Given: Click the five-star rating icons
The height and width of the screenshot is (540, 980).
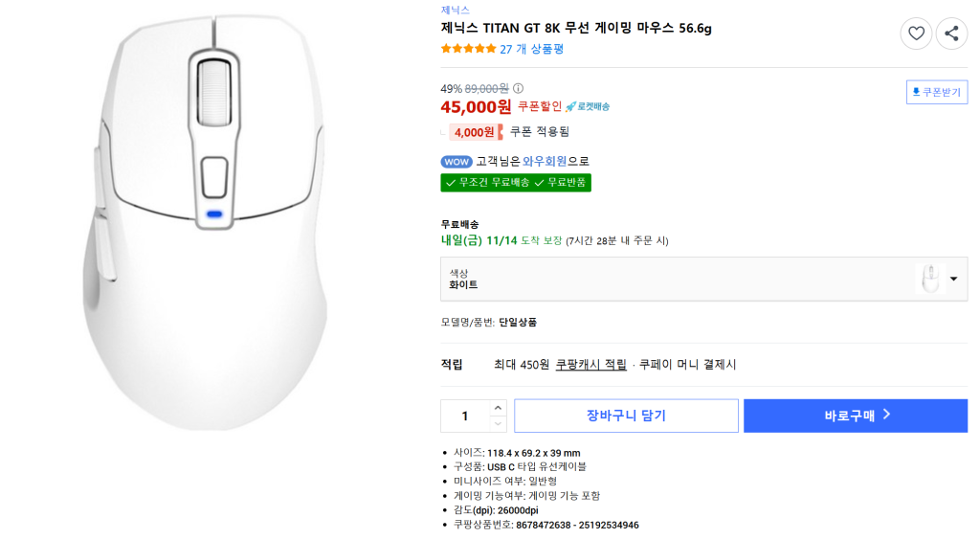Looking at the screenshot, I should pyautogui.click(x=468, y=49).
